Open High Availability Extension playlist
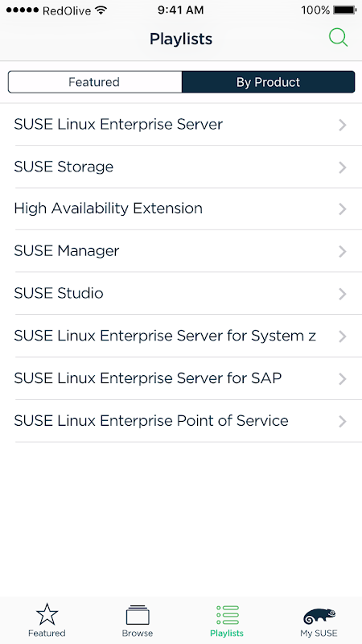Viewport: 362px width, 644px height. (x=181, y=209)
